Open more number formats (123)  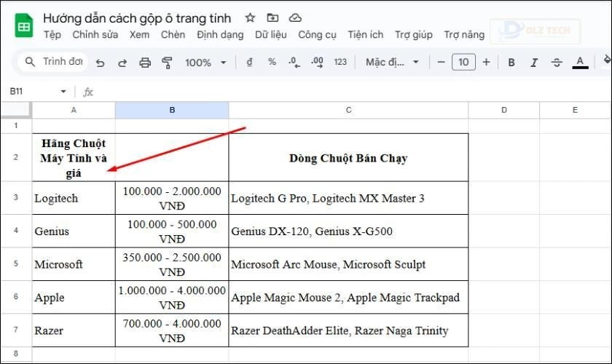point(340,62)
